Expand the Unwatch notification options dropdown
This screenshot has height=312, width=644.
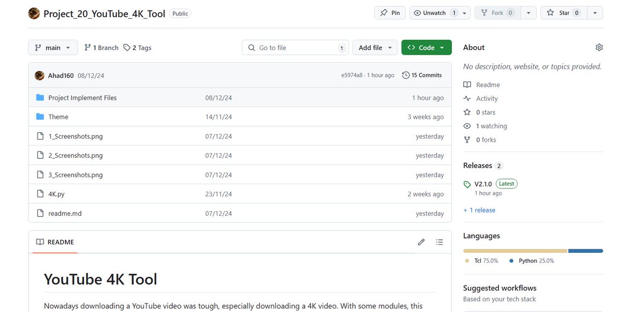[x=465, y=13]
